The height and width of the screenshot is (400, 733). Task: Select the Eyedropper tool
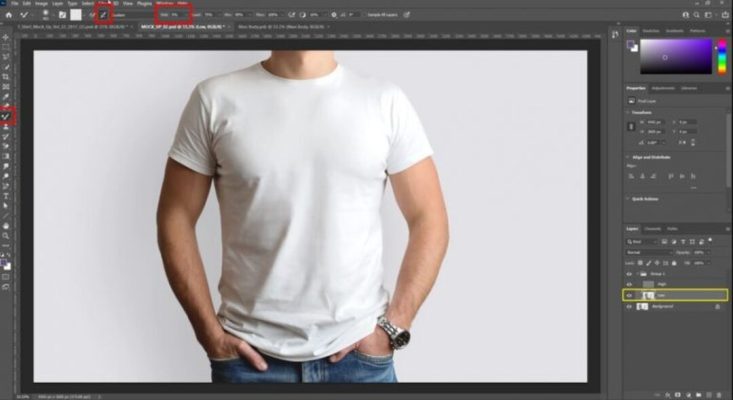click(x=6, y=97)
